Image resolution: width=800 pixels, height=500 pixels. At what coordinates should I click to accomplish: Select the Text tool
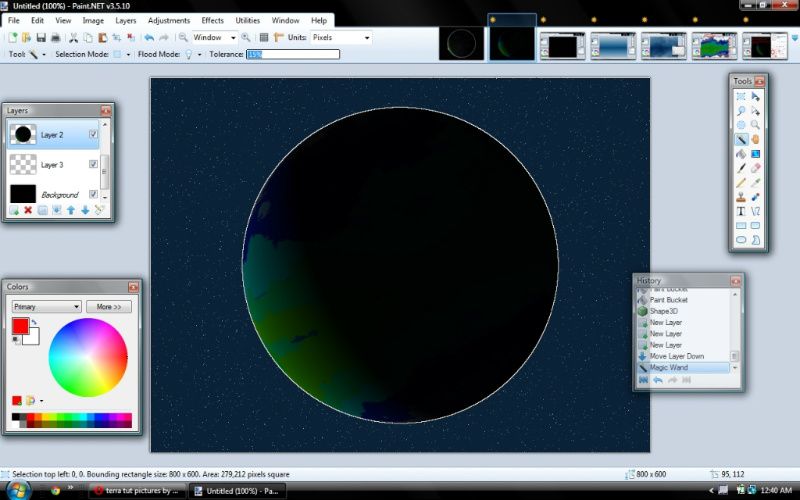741,211
